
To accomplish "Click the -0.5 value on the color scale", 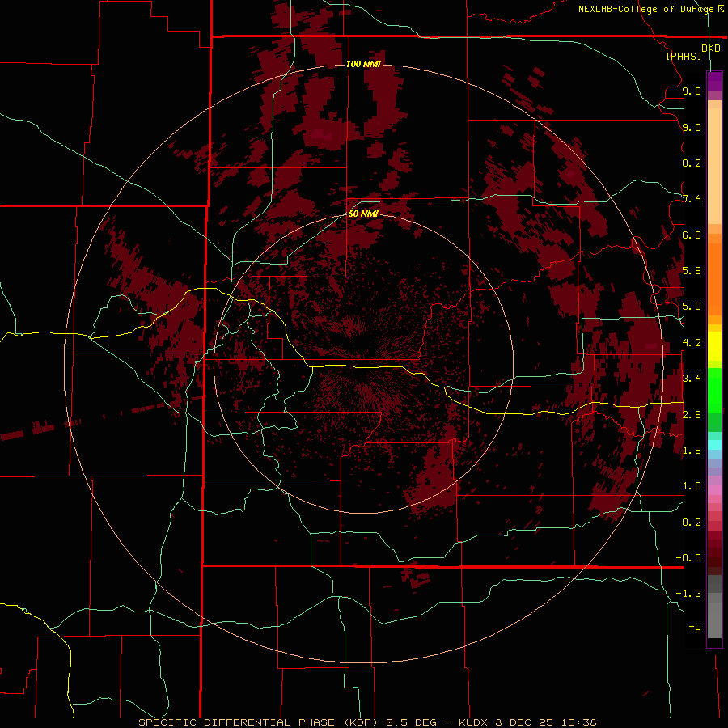I will [688, 557].
